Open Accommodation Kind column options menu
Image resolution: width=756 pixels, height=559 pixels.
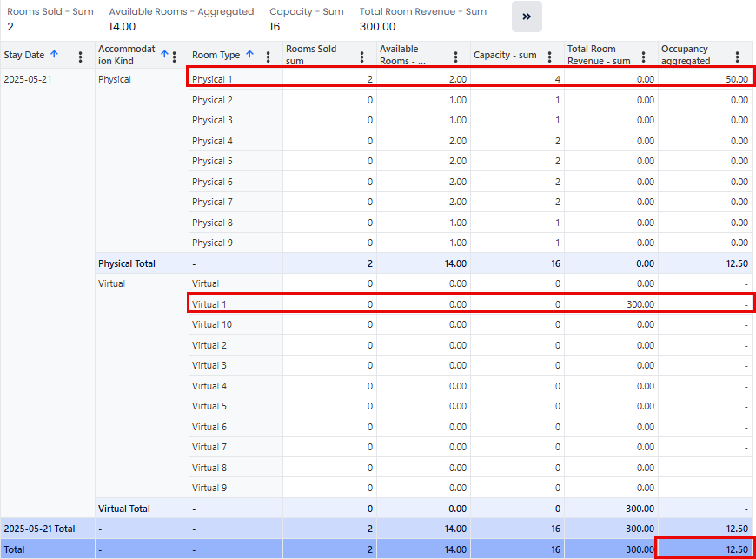click(175, 56)
